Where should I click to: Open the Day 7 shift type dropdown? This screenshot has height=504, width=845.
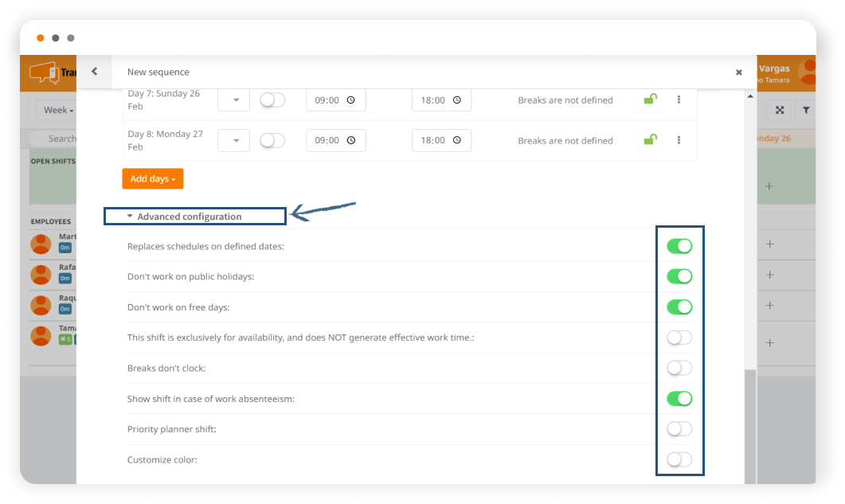click(234, 100)
